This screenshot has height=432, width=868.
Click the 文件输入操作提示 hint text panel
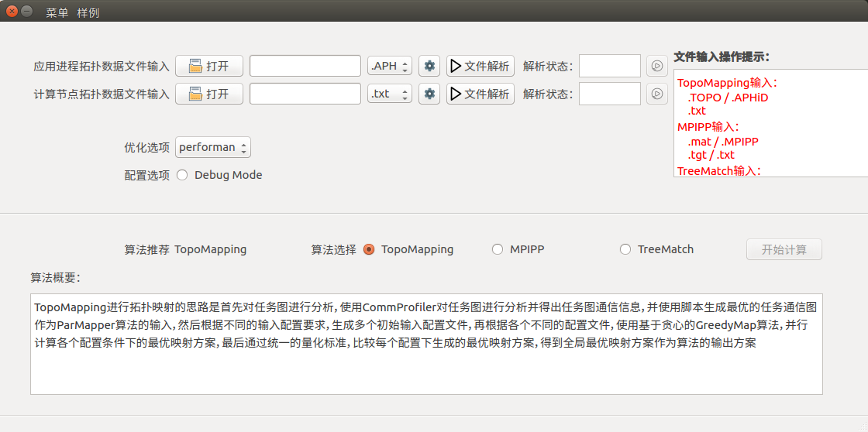[770, 123]
